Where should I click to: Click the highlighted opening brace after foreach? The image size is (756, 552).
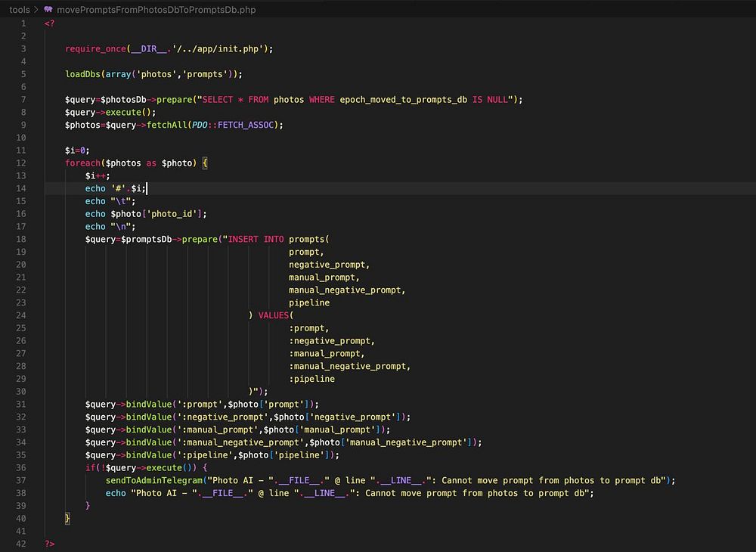point(205,163)
